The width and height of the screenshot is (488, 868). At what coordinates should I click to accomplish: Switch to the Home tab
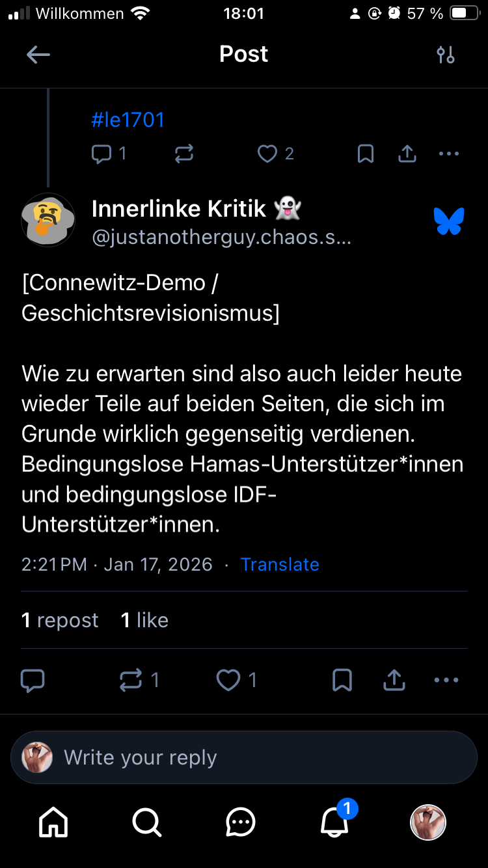[x=53, y=822]
